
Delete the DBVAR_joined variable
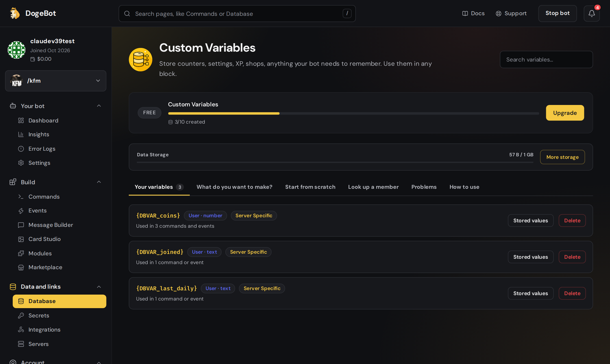[572, 257]
